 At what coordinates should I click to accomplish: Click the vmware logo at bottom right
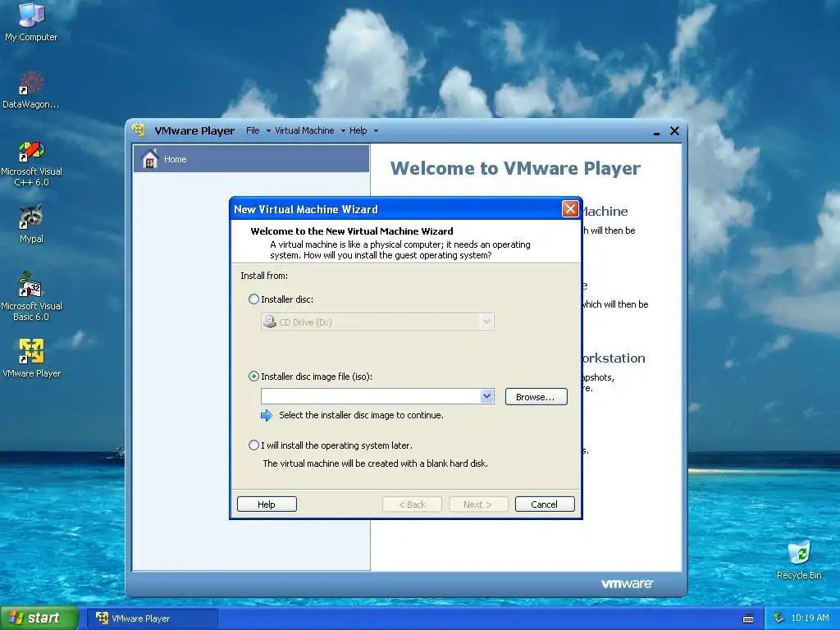pyautogui.click(x=626, y=583)
